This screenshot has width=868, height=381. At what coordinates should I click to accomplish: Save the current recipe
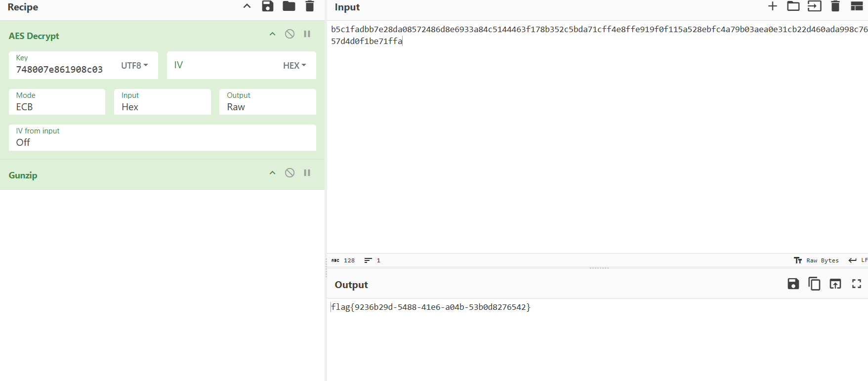tap(268, 6)
